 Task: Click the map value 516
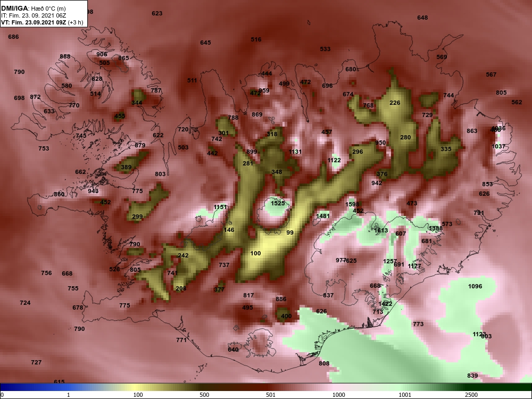point(256,39)
